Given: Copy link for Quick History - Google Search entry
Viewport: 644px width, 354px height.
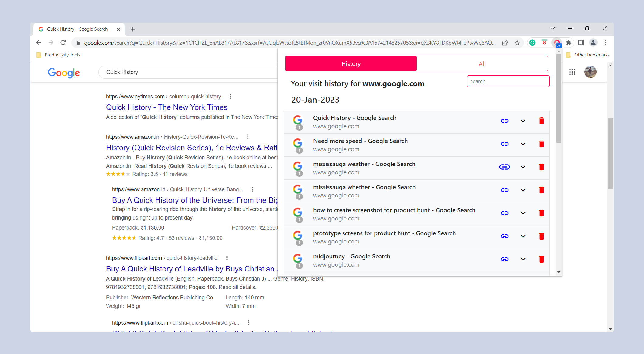Looking at the screenshot, I should (504, 121).
